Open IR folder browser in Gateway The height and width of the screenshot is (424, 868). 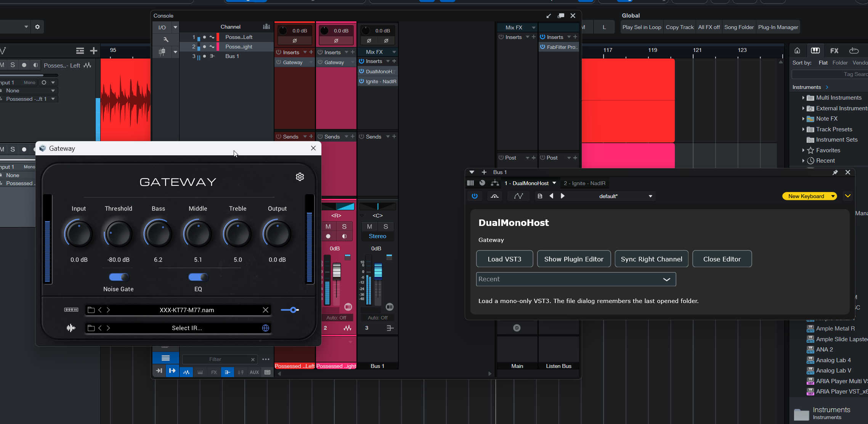coord(91,328)
